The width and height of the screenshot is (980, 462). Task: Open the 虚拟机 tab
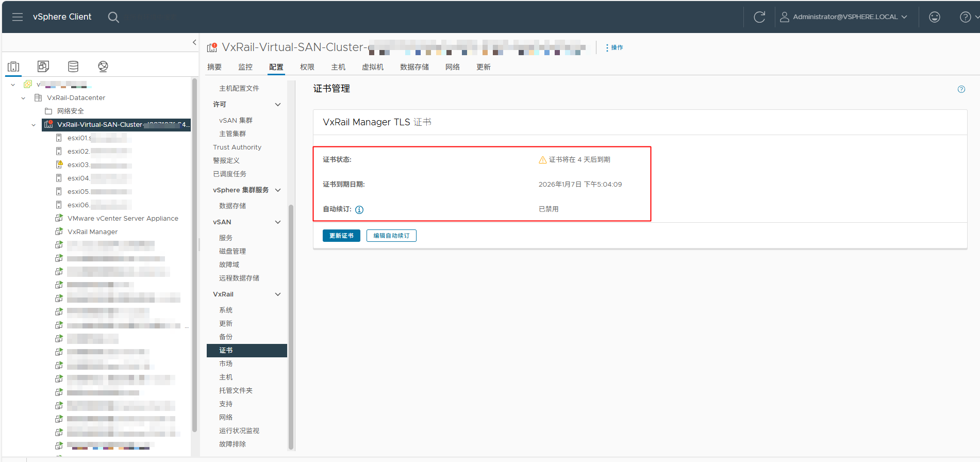(373, 67)
